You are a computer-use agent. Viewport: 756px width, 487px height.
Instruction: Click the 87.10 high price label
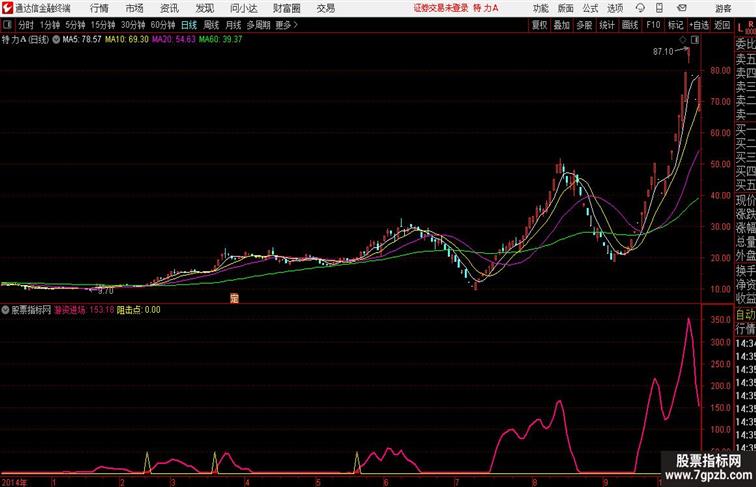[663, 52]
